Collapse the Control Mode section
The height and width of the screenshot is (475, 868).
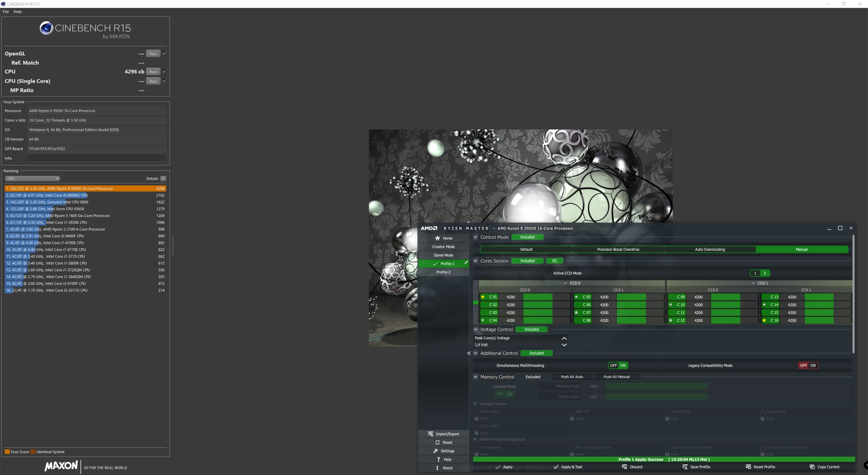[x=476, y=237]
